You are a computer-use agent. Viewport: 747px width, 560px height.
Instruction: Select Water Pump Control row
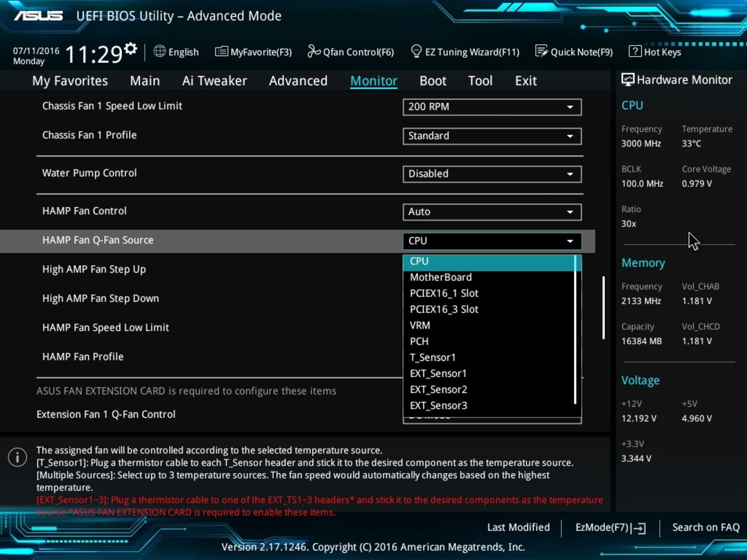click(90, 173)
